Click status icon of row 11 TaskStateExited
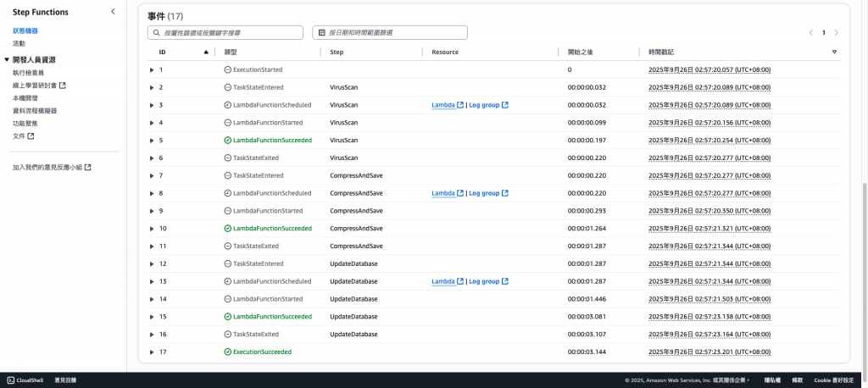The image size is (868, 388). pyautogui.click(x=227, y=247)
